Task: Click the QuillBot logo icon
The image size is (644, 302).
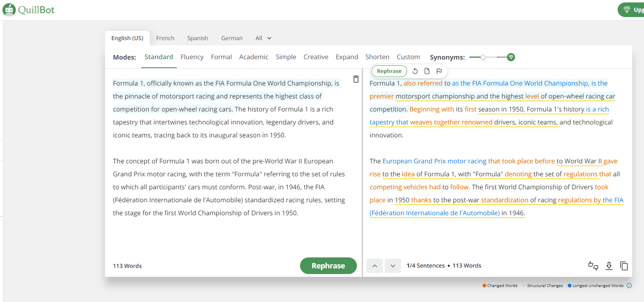Action: (9, 10)
